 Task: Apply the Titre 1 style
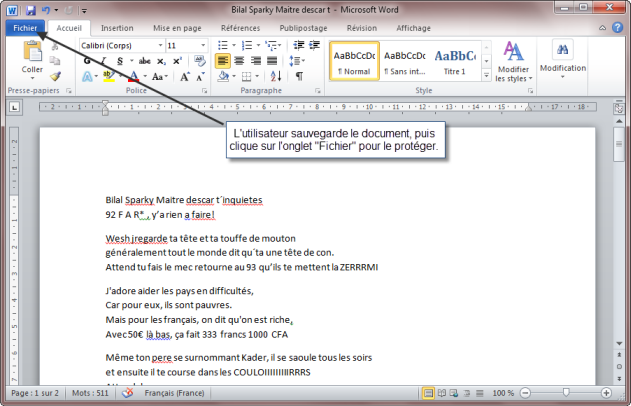(455, 60)
